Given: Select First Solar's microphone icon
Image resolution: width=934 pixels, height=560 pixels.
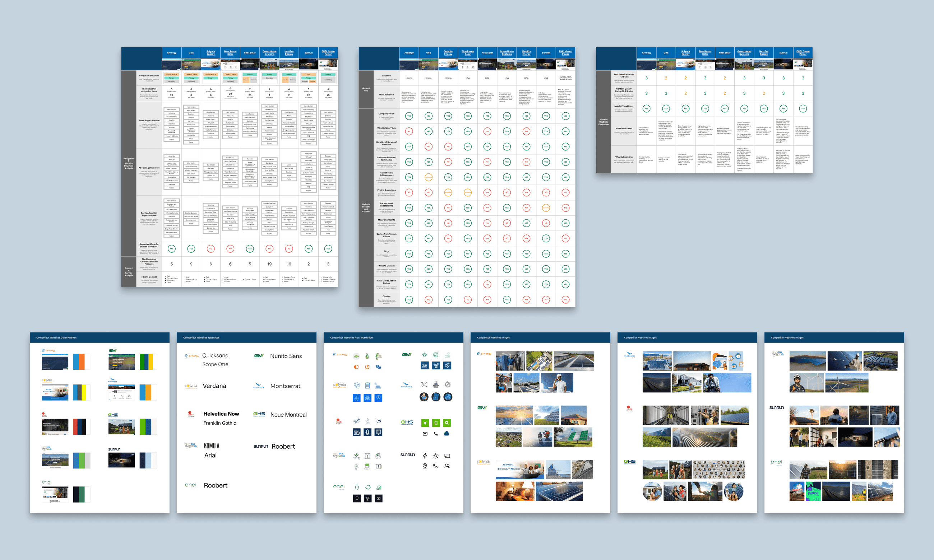Looking at the screenshot, I should (367, 432).
